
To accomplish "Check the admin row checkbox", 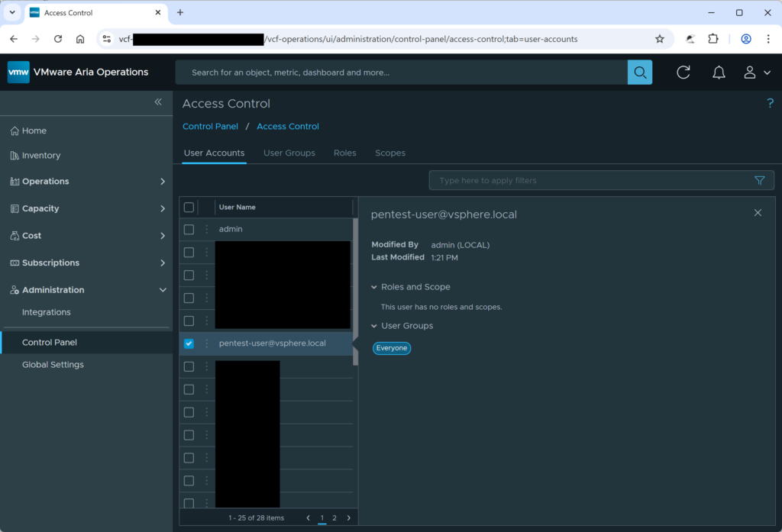I will (189, 228).
